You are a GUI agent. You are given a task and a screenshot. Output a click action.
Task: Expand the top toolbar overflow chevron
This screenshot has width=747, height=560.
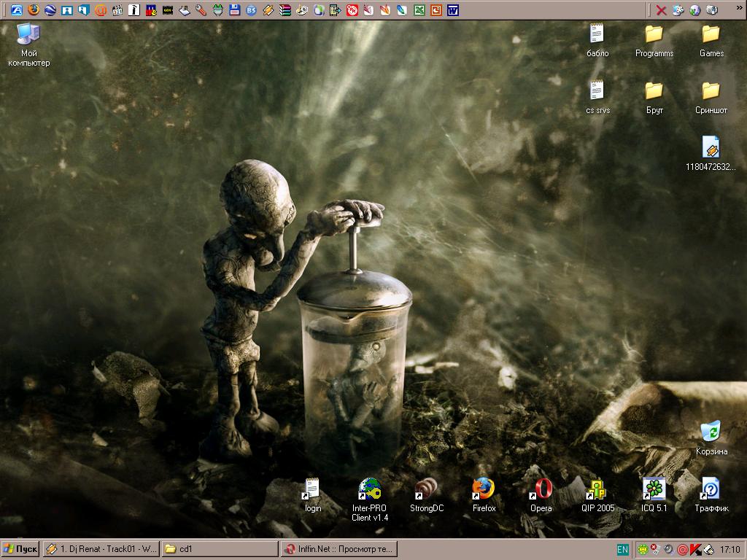point(740,7)
